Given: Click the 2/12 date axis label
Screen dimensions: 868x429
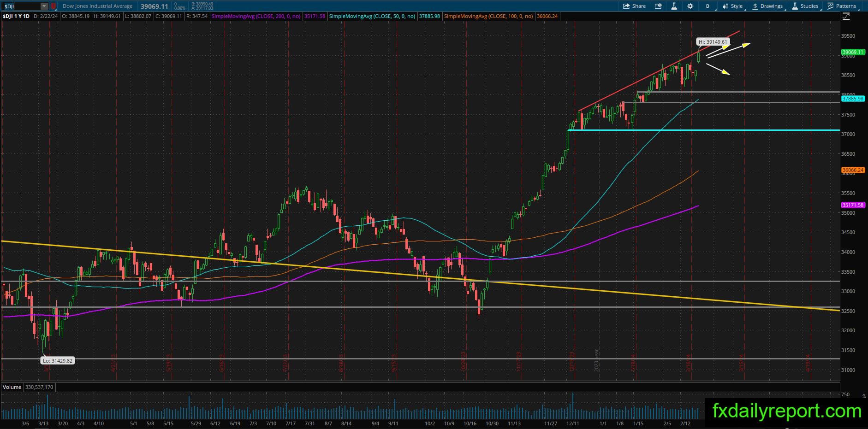Looking at the screenshot, I should tap(685, 423).
